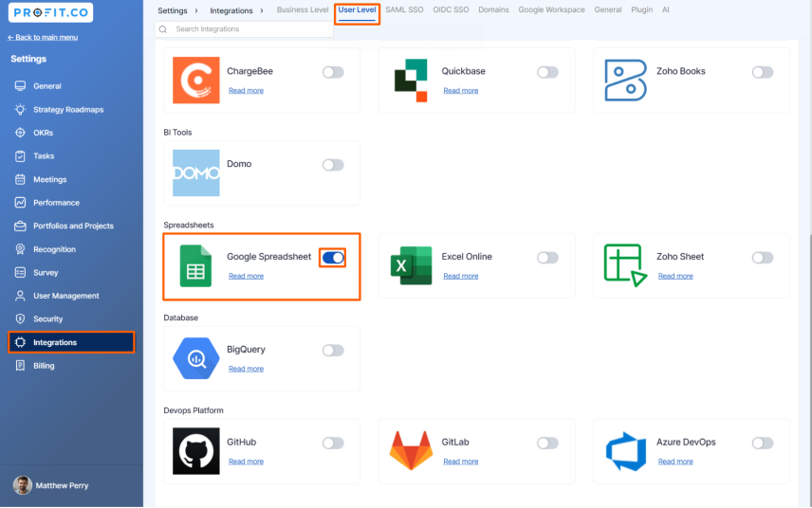Click the Tasks clipboard icon

tap(20, 155)
